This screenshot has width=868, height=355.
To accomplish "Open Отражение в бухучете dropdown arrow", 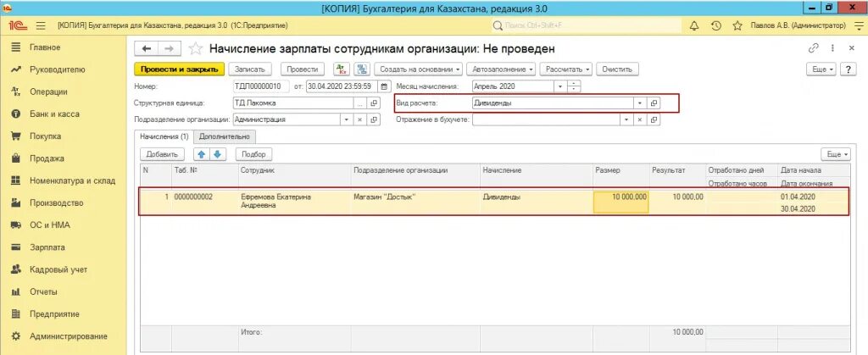I will [x=626, y=119].
